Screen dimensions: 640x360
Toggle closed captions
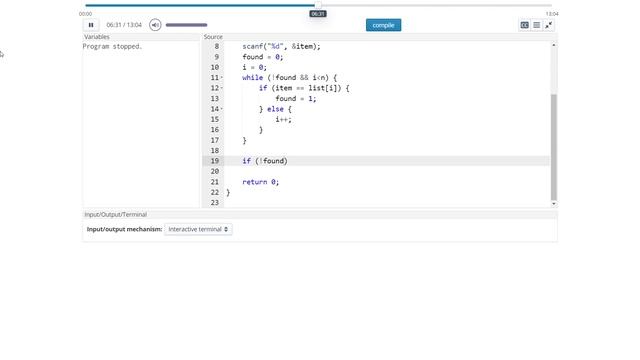[524, 25]
